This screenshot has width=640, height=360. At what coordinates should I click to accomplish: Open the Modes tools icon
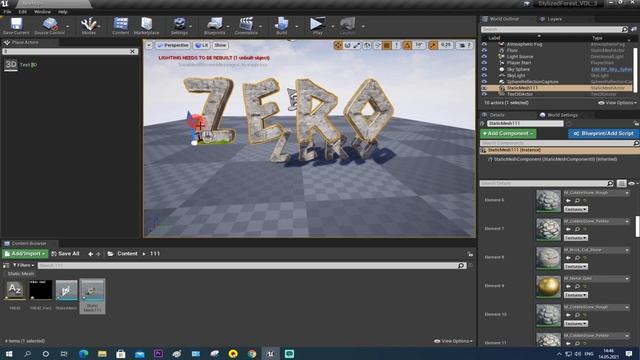89,26
